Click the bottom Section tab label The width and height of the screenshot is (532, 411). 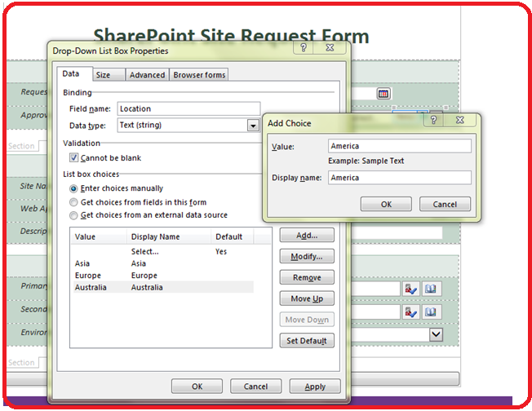coord(21,363)
